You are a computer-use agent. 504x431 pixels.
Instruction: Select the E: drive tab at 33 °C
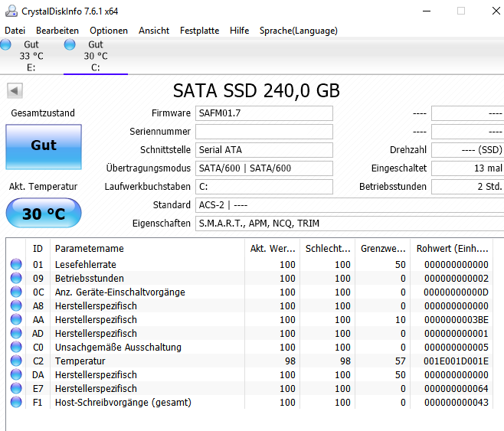click(x=31, y=56)
